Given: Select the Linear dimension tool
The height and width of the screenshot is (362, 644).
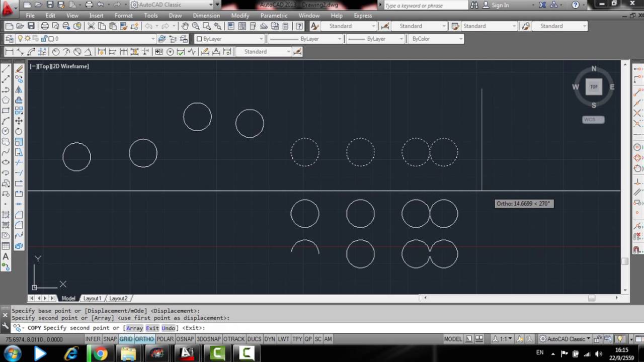Looking at the screenshot, I should [9, 52].
